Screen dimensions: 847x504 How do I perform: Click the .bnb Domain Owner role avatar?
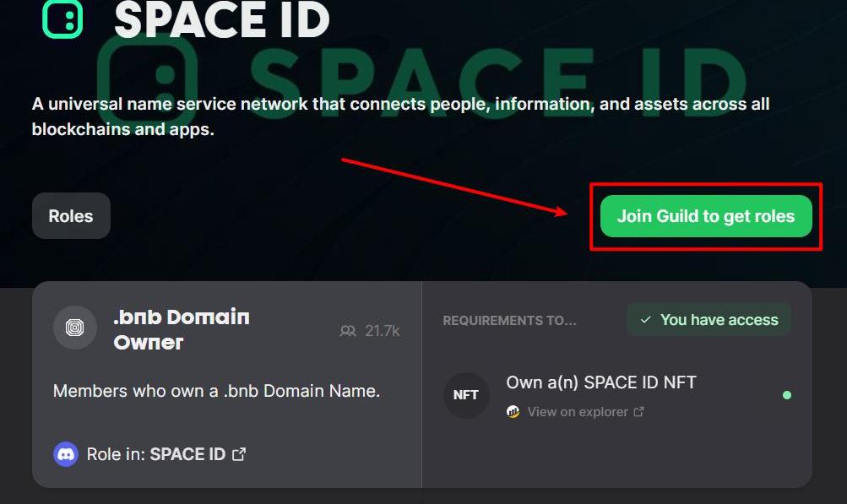click(x=74, y=328)
